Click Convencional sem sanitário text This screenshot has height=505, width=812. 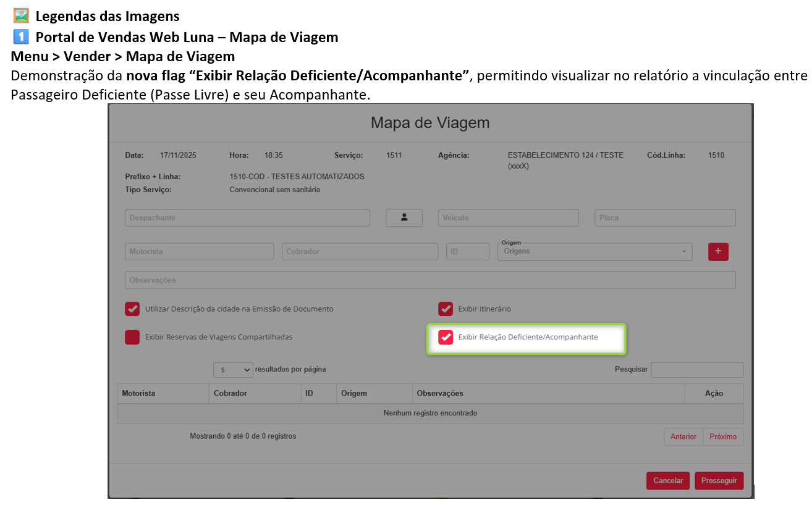click(x=275, y=190)
